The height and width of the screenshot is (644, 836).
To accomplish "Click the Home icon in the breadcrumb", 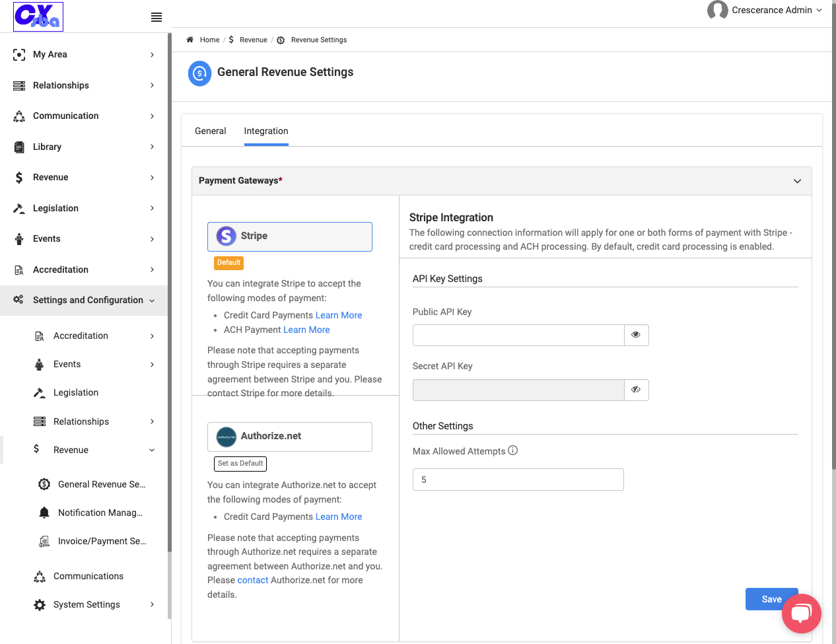I will point(190,40).
